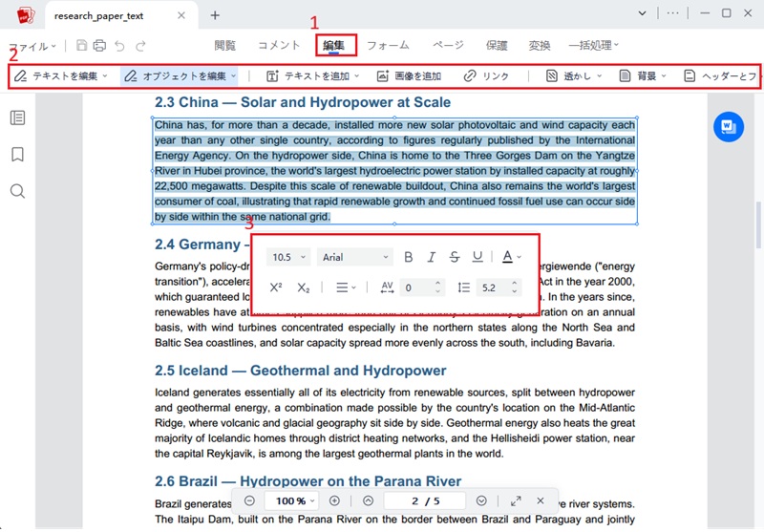Decrease line spacing with down stepper
This screenshot has width=764, height=532.
coord(515,292)
